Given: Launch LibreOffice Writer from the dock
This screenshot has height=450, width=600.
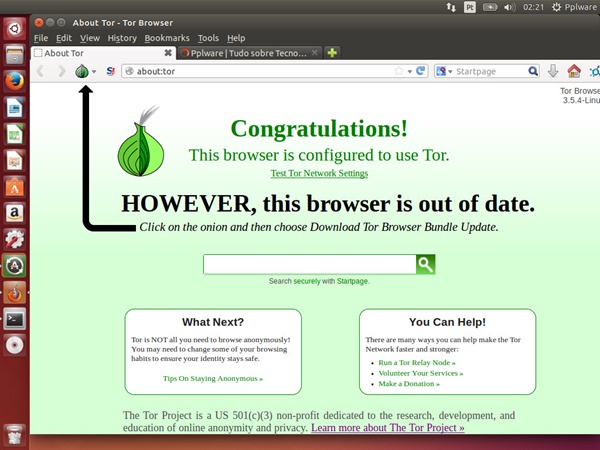Looking at the screenshot, I should [15, 108].
